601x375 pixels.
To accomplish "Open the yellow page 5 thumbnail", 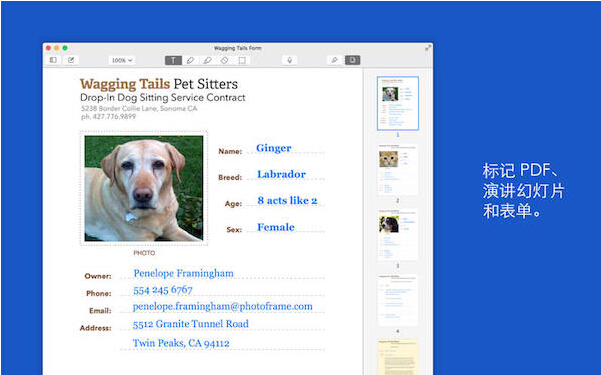I will pyautogui.click(x=398, y=357).
